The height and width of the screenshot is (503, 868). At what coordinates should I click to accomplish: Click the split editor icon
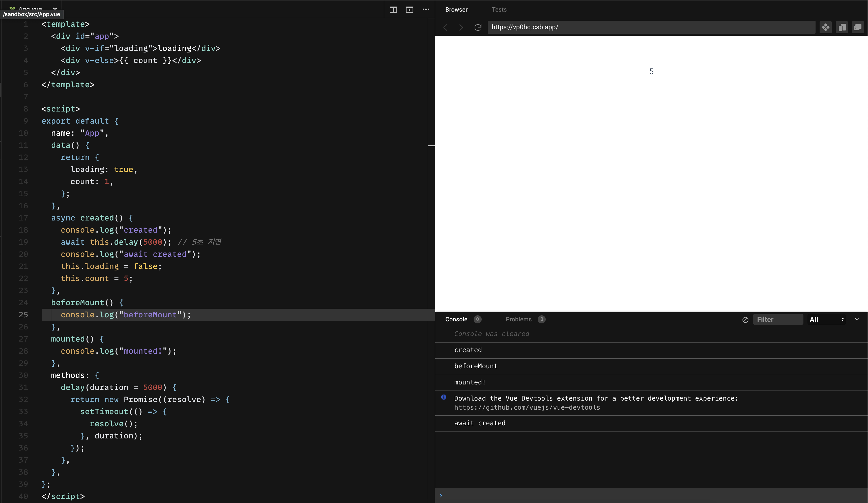[393, 10]
